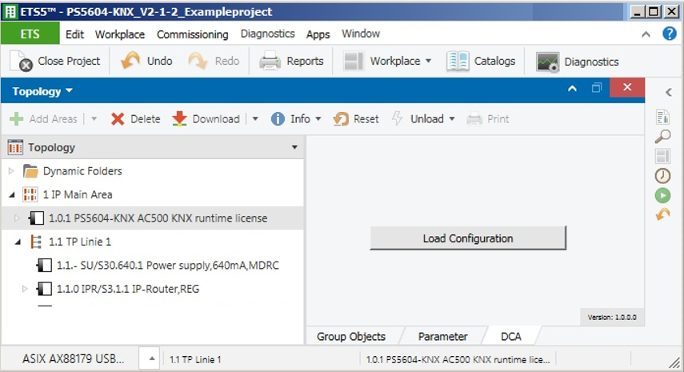
Task: Click the blue help question mark icon
Action: (669, 34)
